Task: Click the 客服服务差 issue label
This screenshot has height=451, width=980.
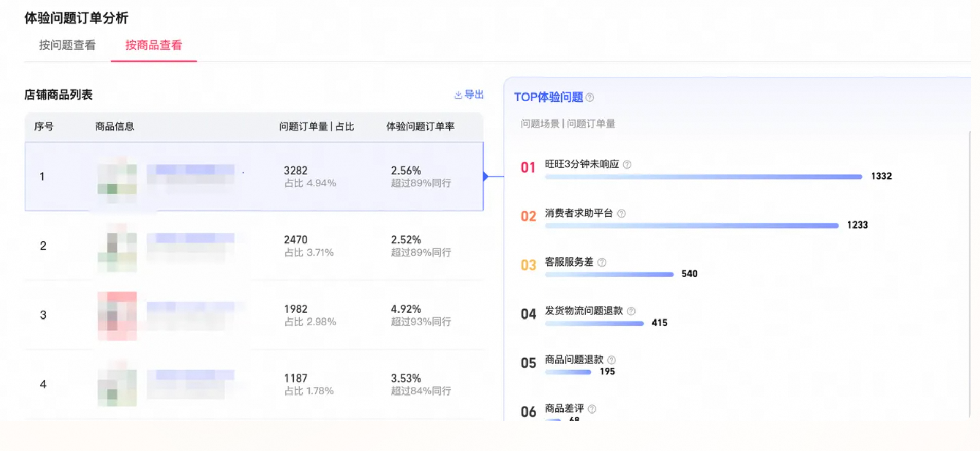Action: point(569,262)
